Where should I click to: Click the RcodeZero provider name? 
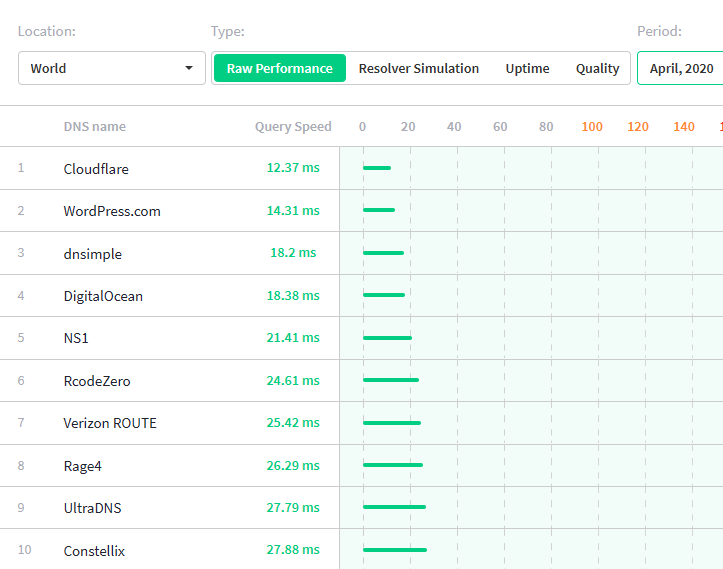[x=97, y=381]
